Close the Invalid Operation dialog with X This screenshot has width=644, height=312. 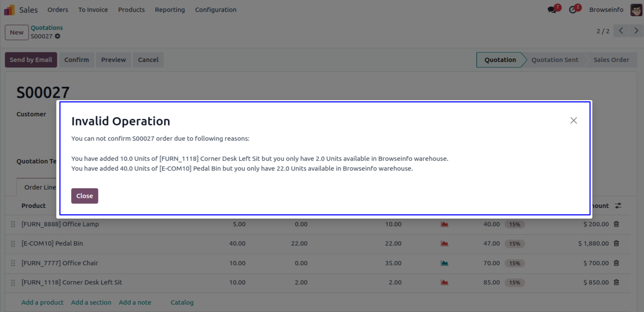click(x=573, y=121)
